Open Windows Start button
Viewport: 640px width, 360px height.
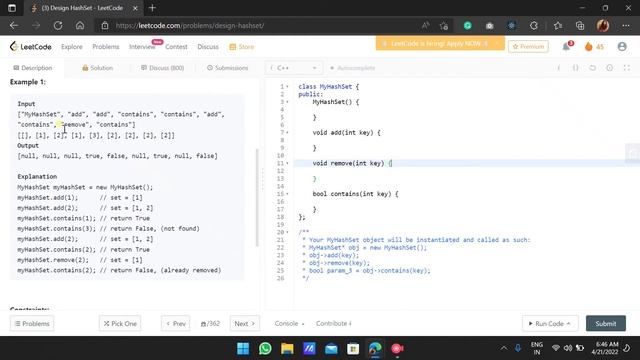click(x=243, y=348)
